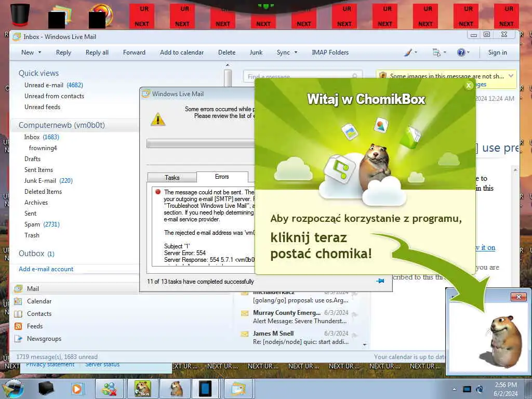532x399 pixels.
Task: Click the Add e-mail account link
Action: [x=46, y=269]
